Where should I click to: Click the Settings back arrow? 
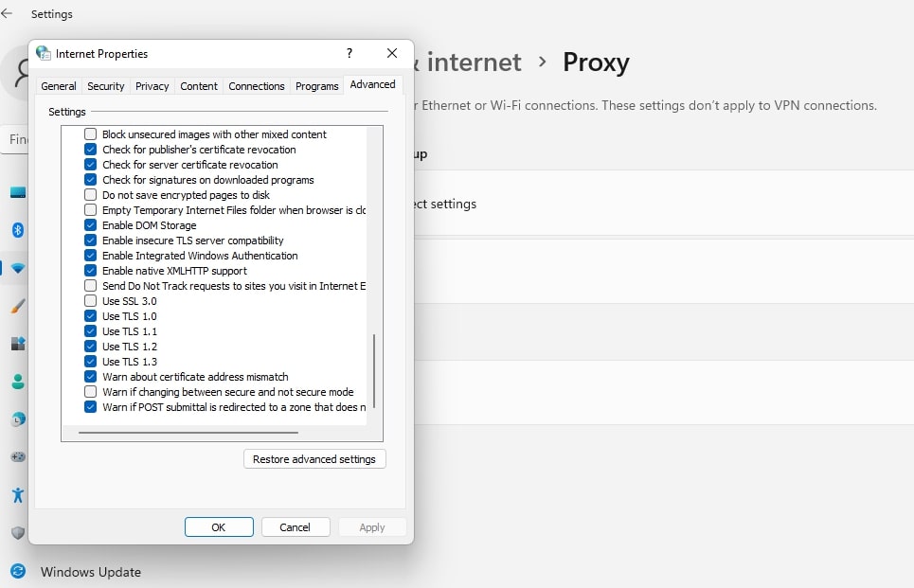(x=8, y=14)
